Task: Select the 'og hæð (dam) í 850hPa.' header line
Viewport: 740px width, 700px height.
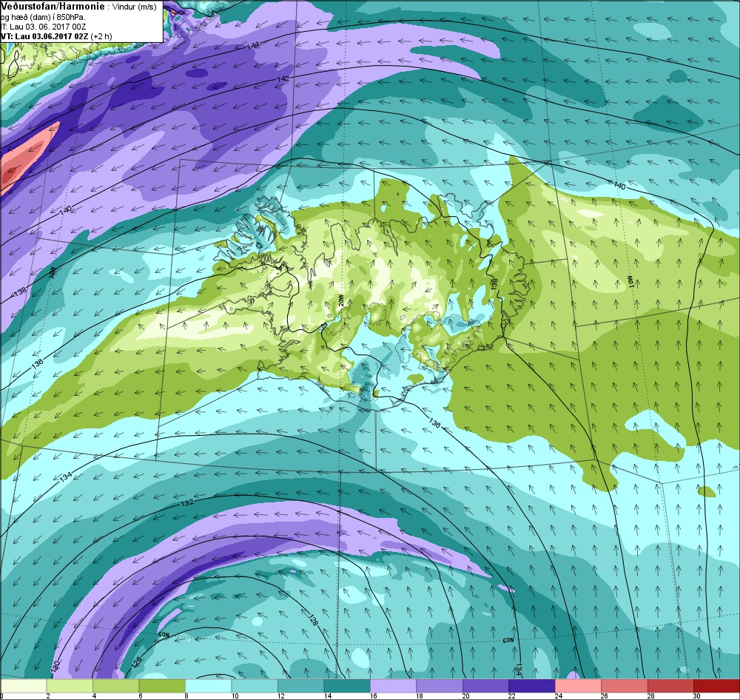Action: [x=43, y=17]
